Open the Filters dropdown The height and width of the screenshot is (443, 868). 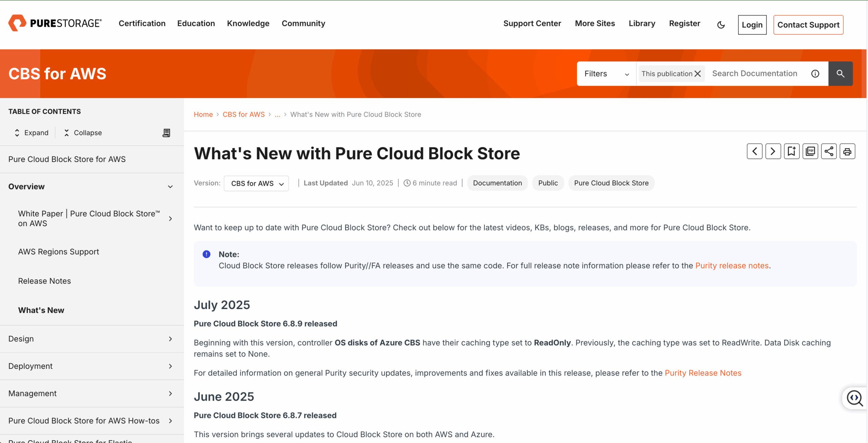pos(606,74)
